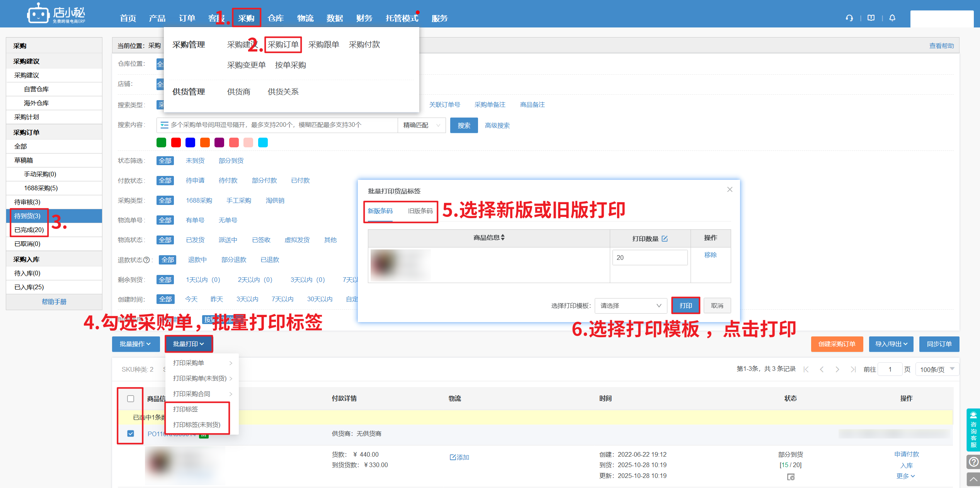Toggle the select-all checkbox in table header

pyautogui.click(x=131, y=399)
